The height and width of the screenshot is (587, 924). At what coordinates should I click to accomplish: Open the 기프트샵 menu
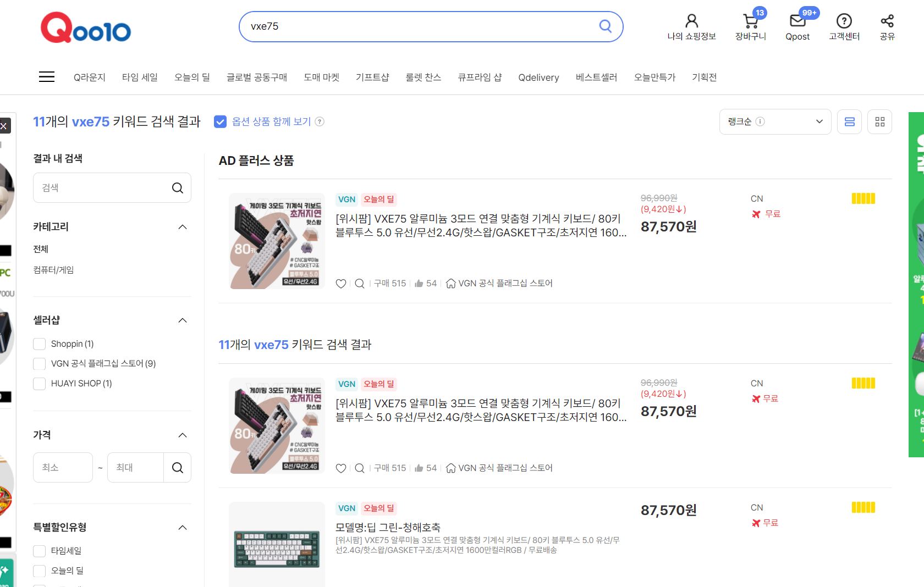click(x=372, y=77)
